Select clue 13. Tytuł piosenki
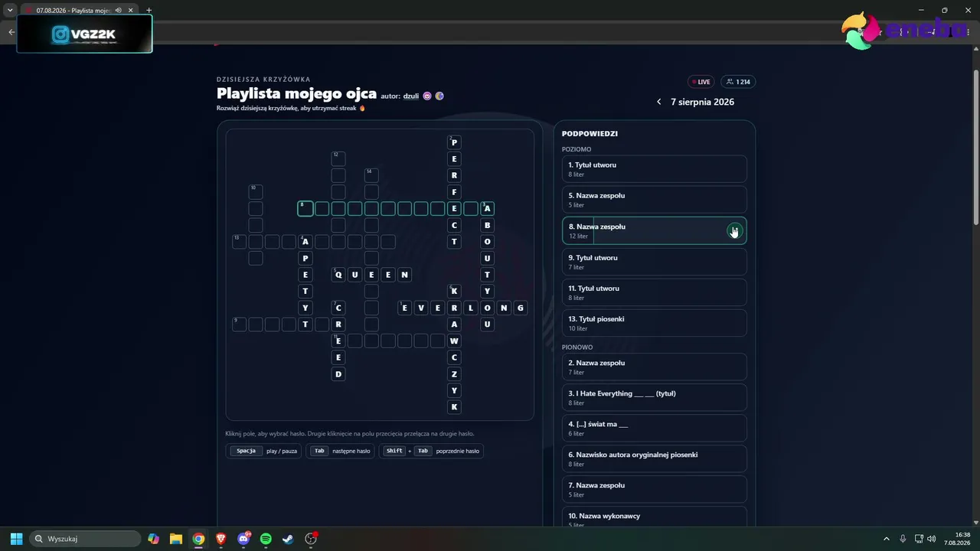980x551 pixels. click(654, 323)
